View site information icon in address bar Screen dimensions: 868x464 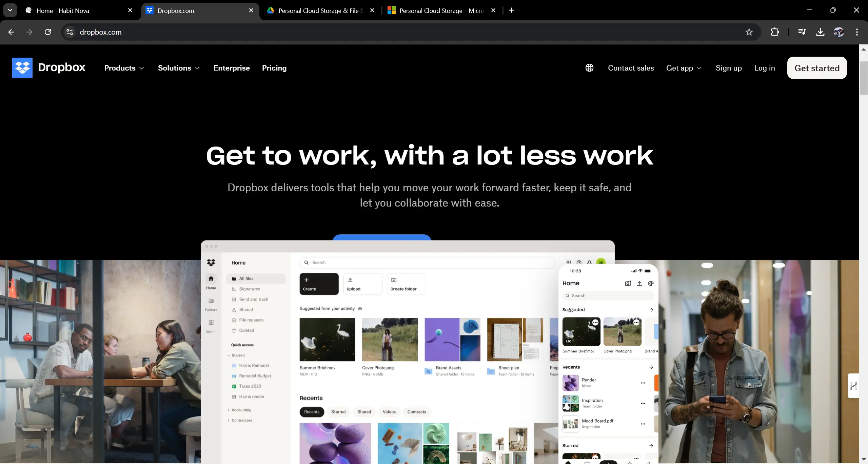click(x=70, y=32)
